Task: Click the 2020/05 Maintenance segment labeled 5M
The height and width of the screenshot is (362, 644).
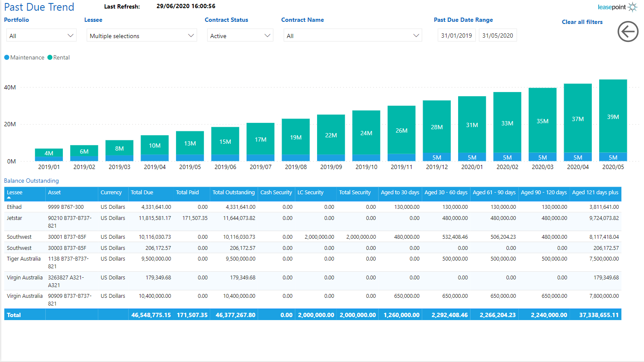Action: pos(613,157)
